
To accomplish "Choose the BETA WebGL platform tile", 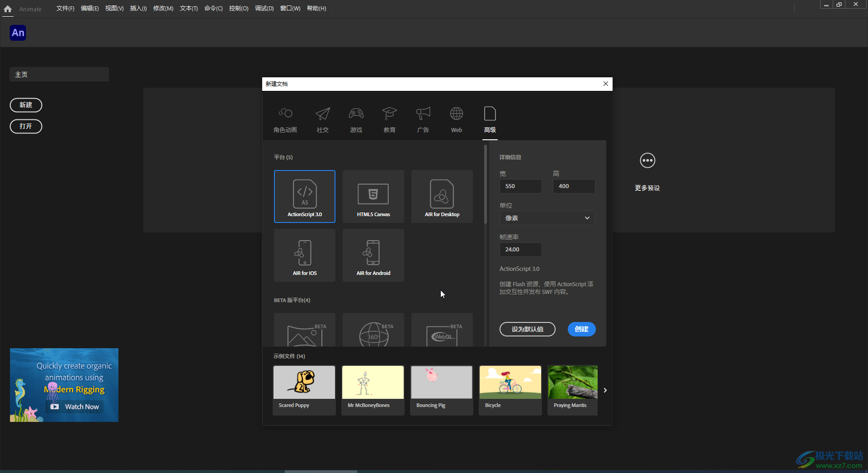I will pos(442,330).
